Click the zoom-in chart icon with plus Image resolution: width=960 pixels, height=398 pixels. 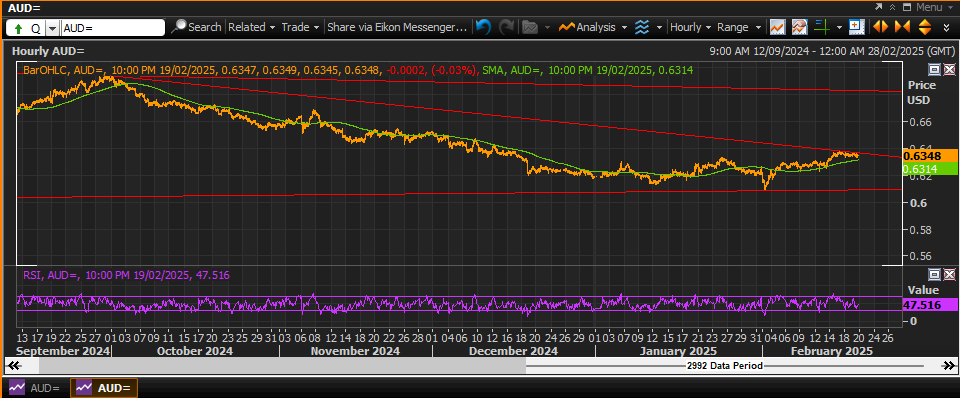tap(856, 27)
